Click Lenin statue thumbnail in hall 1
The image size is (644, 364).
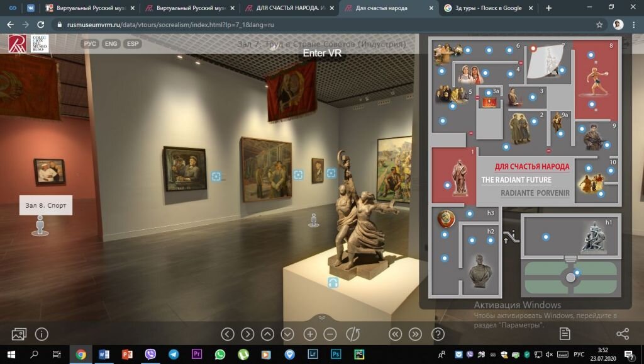[460, 178]
